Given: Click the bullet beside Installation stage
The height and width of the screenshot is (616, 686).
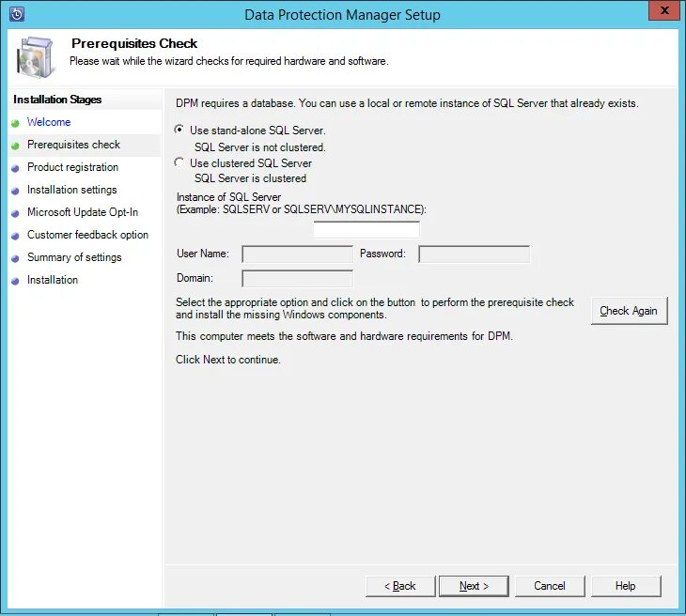Looking at the screenshot, I should tap(15, 281).
